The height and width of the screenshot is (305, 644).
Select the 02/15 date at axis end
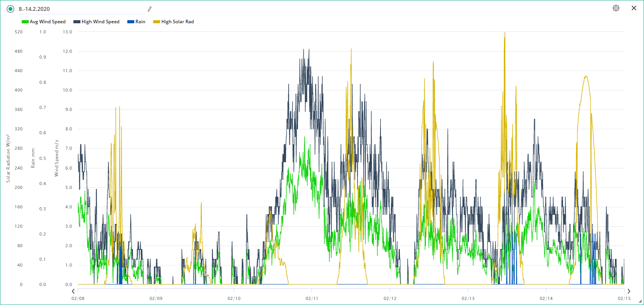pos(624,298)
